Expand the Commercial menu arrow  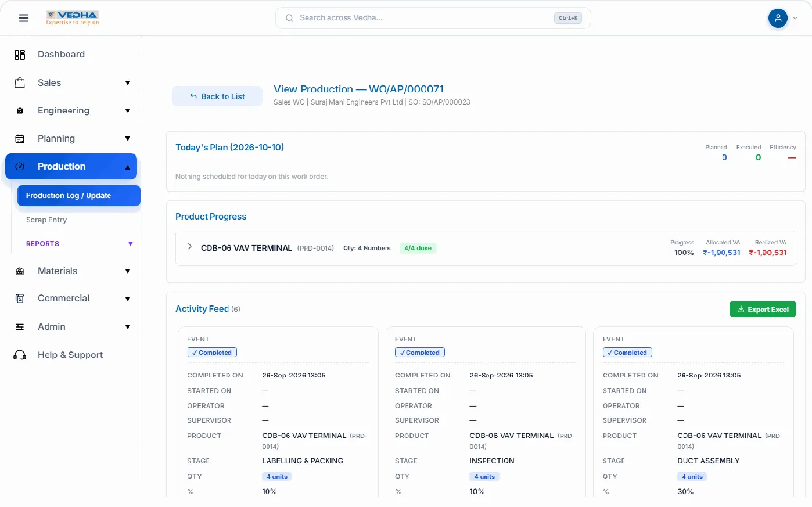tap(127, 299)
